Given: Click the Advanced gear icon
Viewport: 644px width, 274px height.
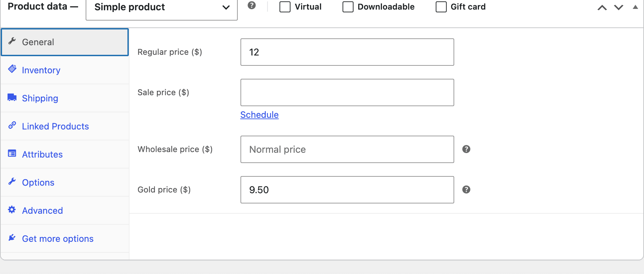Looking at the screenshot, I should tap(12, 210).
